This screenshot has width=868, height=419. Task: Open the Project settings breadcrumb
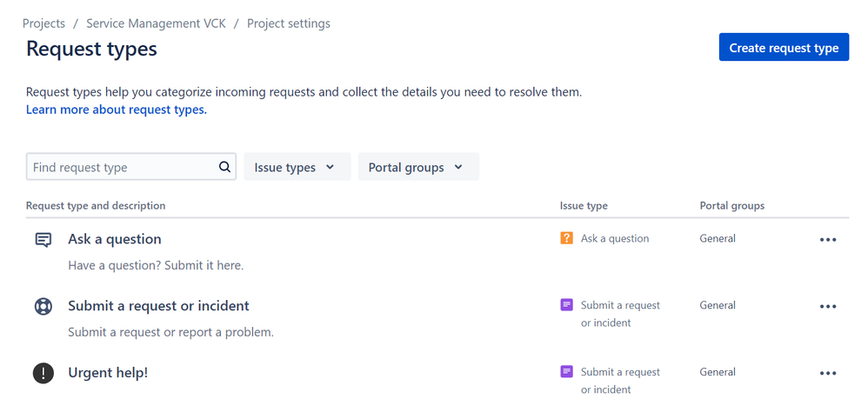289,23
